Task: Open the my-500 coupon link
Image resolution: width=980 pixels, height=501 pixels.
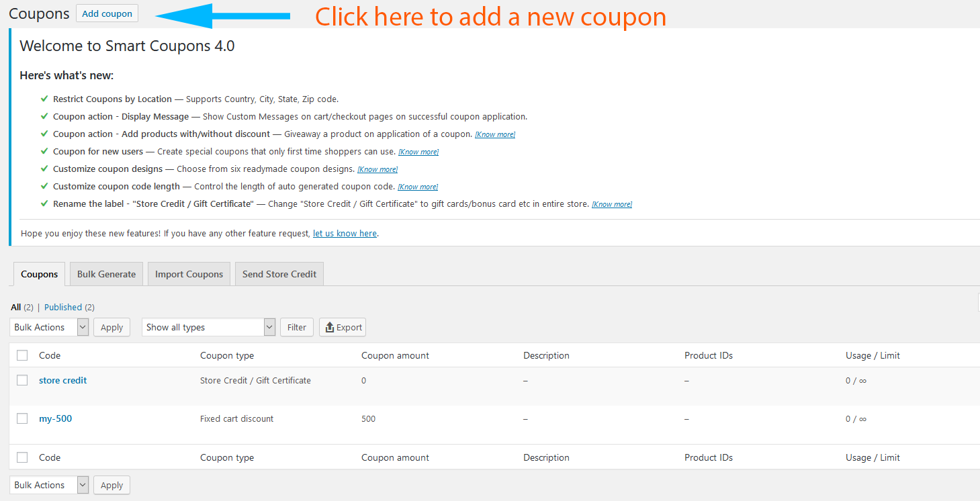Action: (x=55, y=418)
